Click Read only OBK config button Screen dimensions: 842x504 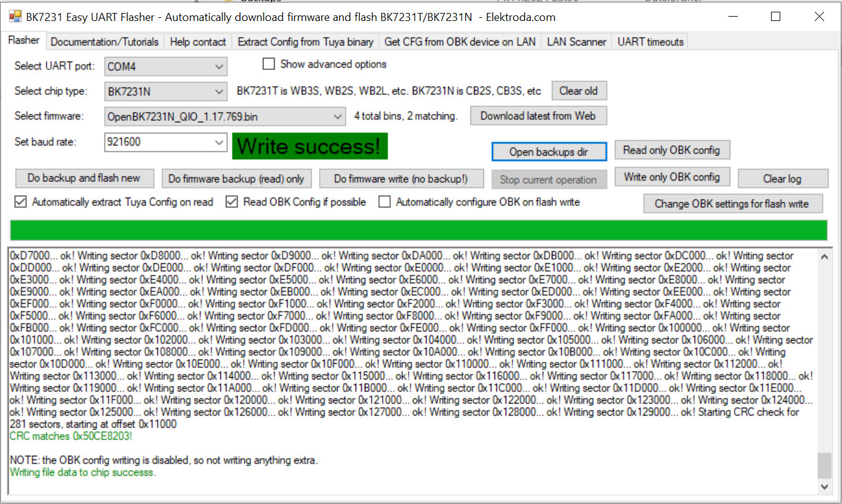[x=672, y=150]
